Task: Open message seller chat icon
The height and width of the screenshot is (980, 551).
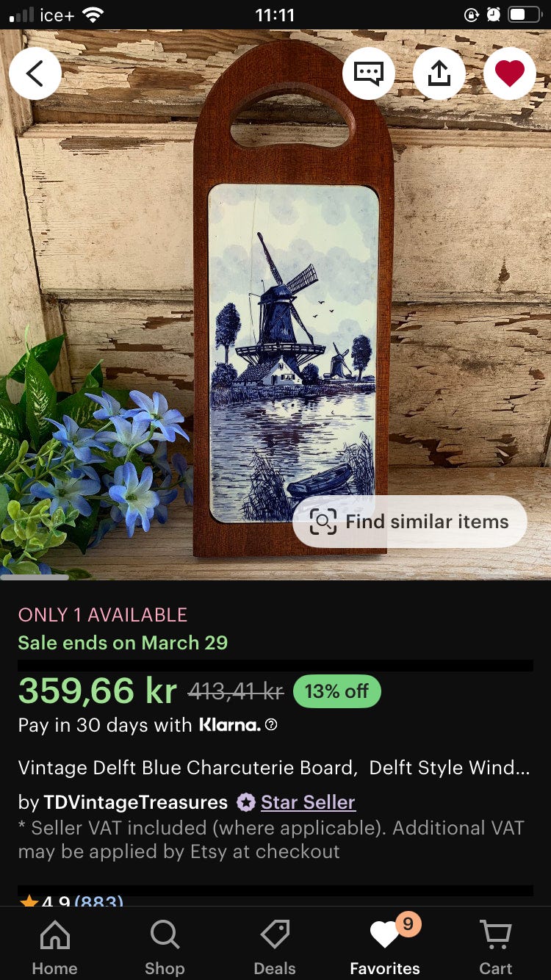Action: coord(369,73)
